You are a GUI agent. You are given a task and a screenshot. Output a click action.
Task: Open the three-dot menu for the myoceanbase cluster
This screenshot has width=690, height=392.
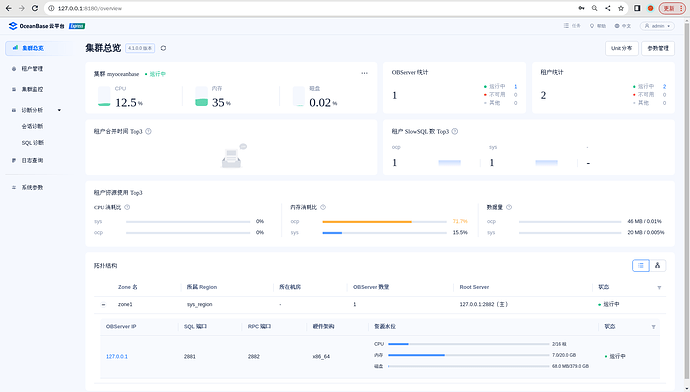click(364, 73)
